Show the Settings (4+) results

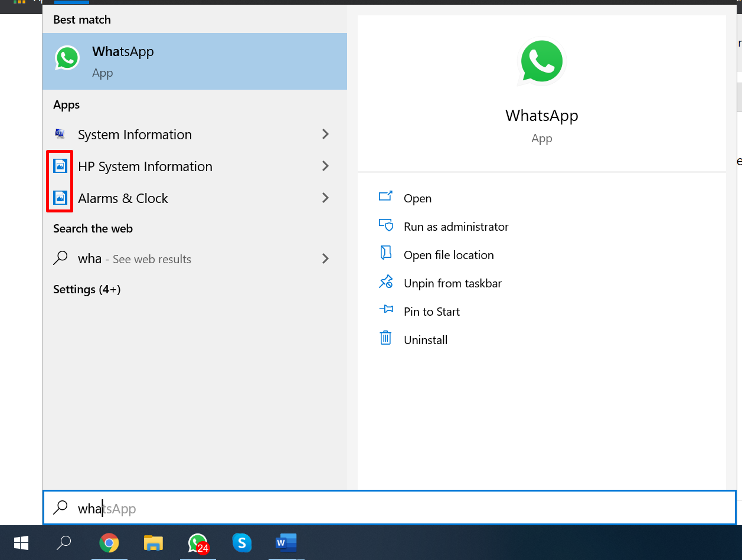[87, 290]
